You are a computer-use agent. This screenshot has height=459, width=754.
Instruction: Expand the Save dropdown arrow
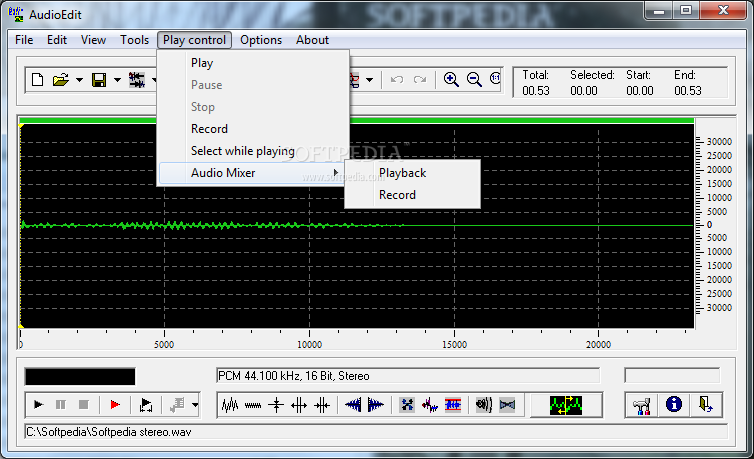117,80
